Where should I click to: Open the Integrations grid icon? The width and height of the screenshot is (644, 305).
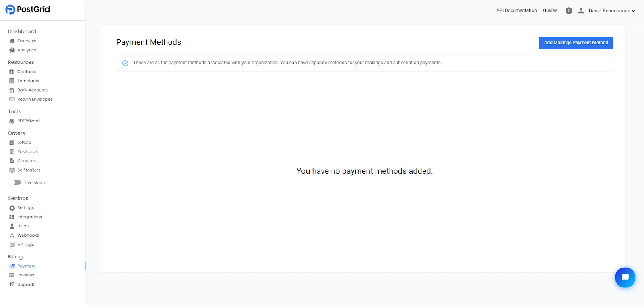tap(12, 217)
